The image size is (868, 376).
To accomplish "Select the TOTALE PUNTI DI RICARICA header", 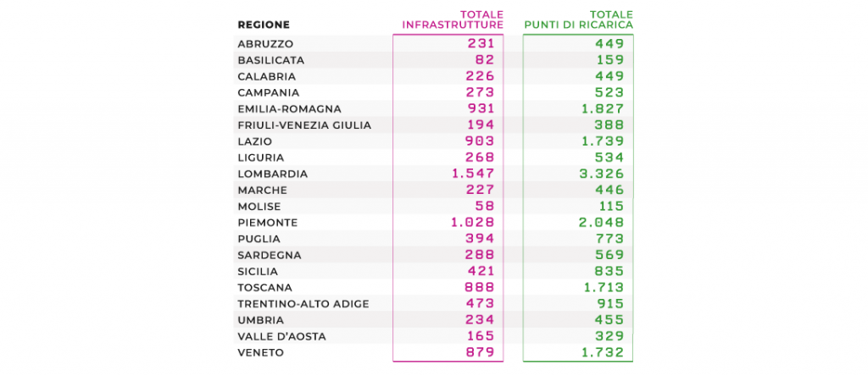I will point(578,19).
